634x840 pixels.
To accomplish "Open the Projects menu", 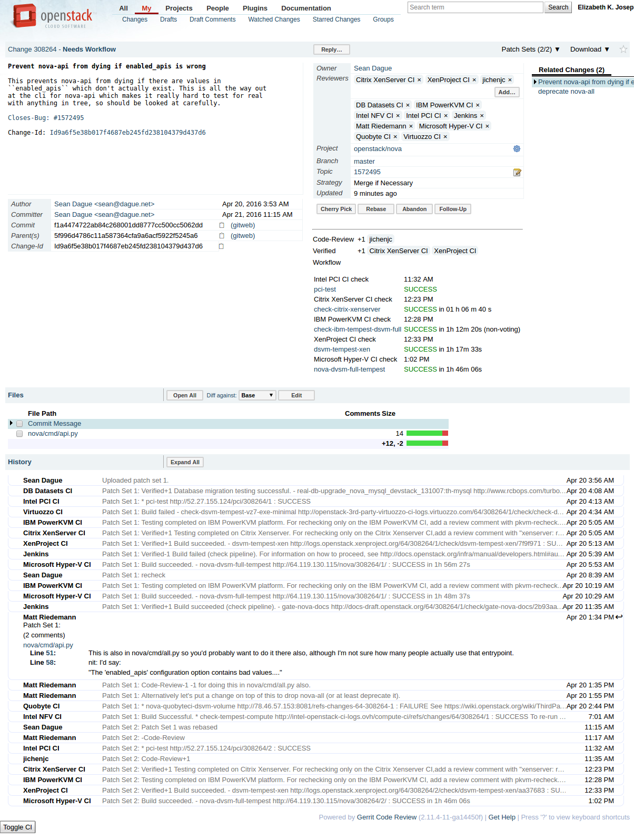I will pos(179,8).
